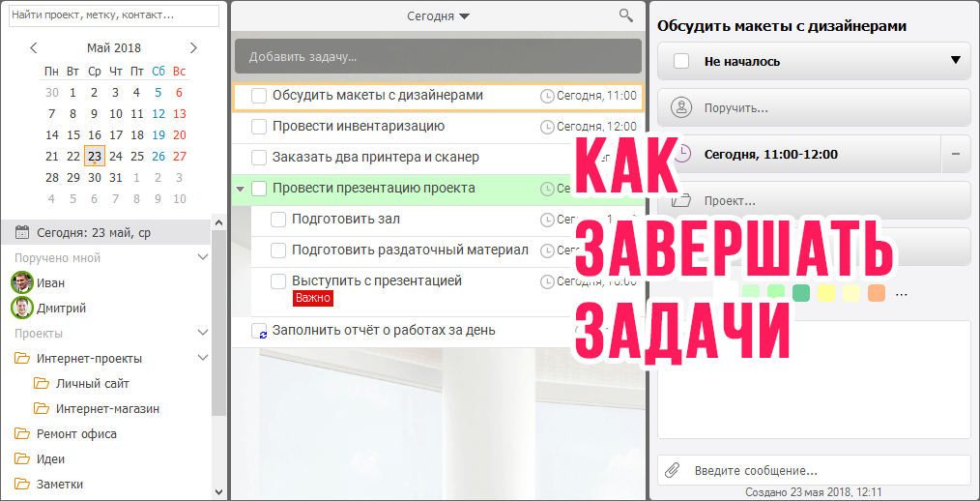Viewport: 980px width, 501px height.
Task: Open the Интернет-магазин project
Action: click(x=107, y=408)
